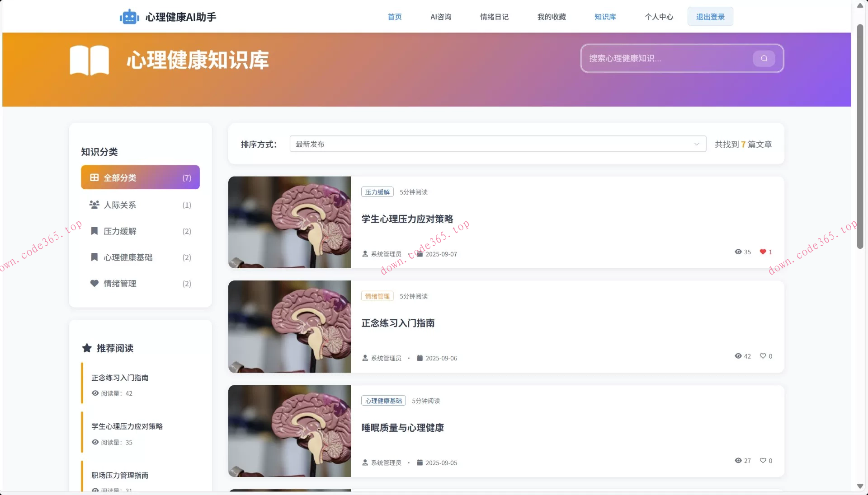Screen dimensions: 868x495
Task: Click the people icon beside 人际关系
Action: pyautogui.click(x=94, y=205)
